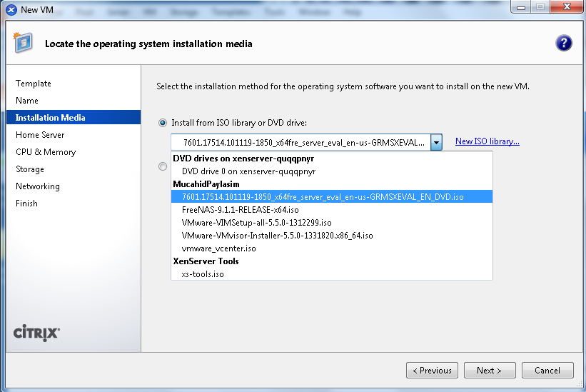Cancel the New VM wizard
Screen dimensions: 586x392
point(547,371)
